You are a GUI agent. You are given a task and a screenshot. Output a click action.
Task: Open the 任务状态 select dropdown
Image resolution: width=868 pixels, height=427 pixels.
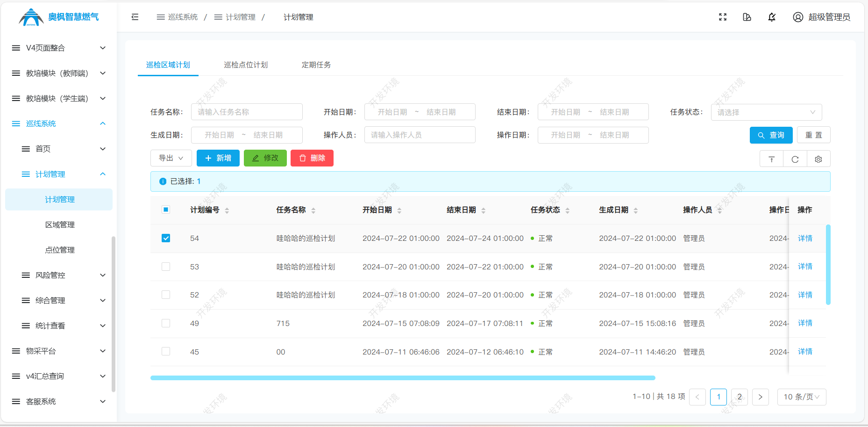click(x=766, y=112)
